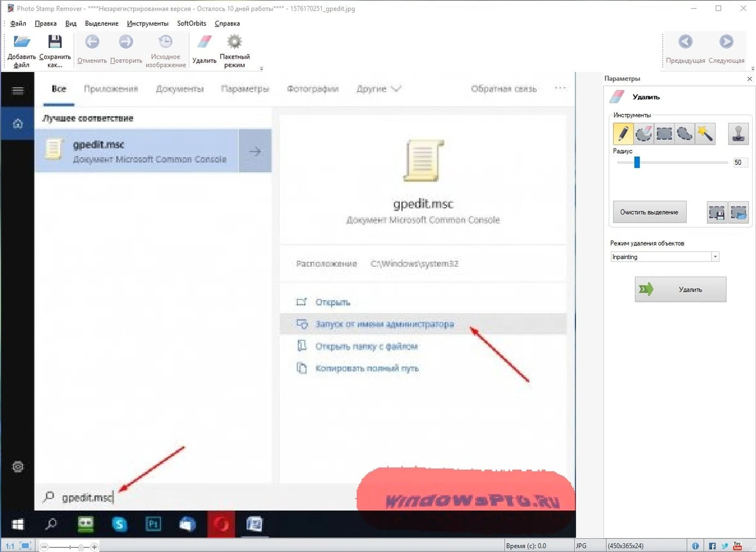
Task: Open Facebook icon in status bar
Action: click(713, 546)
